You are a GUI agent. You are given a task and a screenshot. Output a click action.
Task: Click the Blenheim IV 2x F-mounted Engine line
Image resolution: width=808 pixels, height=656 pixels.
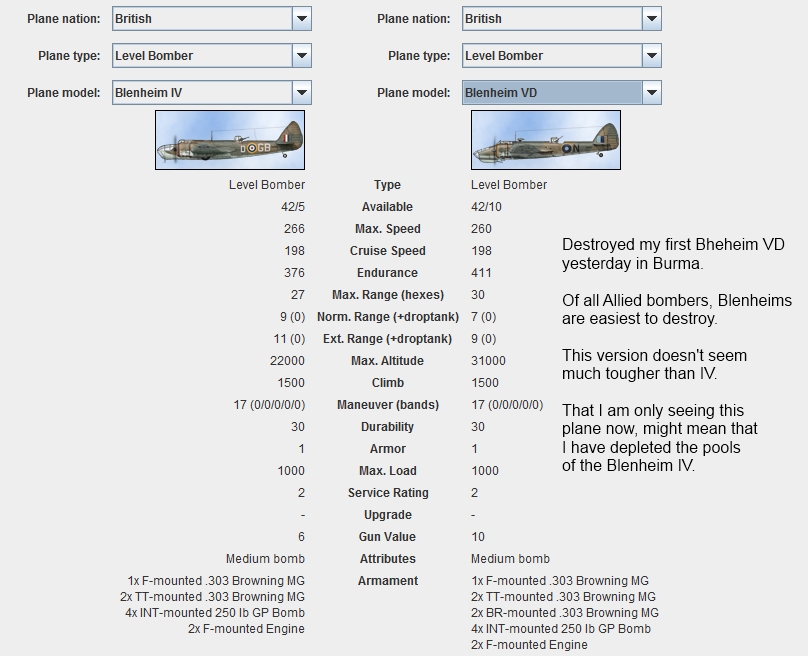point(246,629)
